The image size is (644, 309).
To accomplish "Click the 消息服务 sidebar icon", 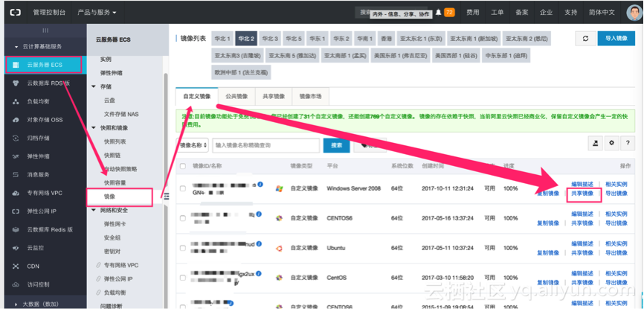I will point(16,175).
